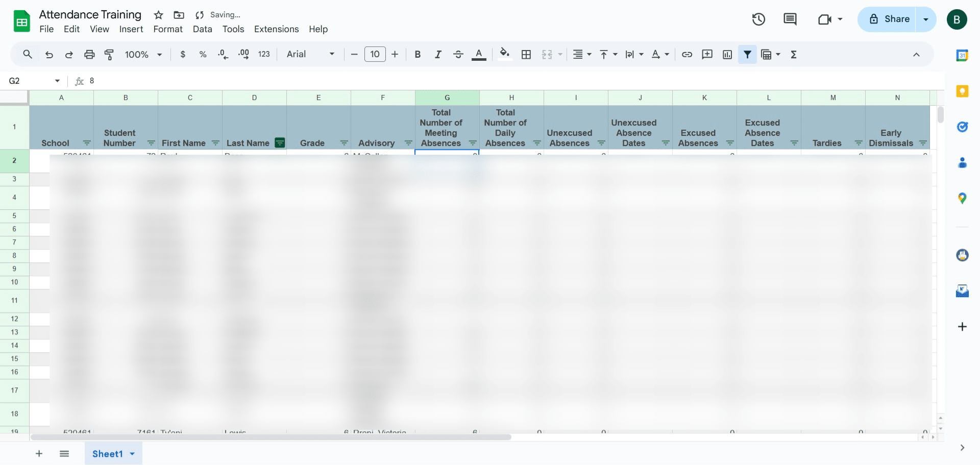Screen dimensions: 980x465
Task: Open Google Maps side panel
Action: [x=962, y=198]
